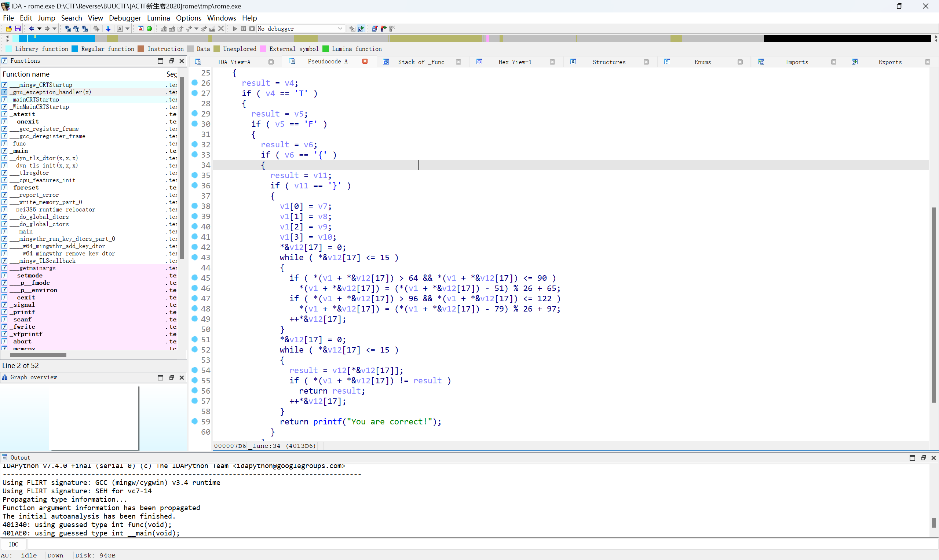The width and height of the screenshot is (939, 560).
Task: Select _func in Functions list
Action: (x=89, y=144)
